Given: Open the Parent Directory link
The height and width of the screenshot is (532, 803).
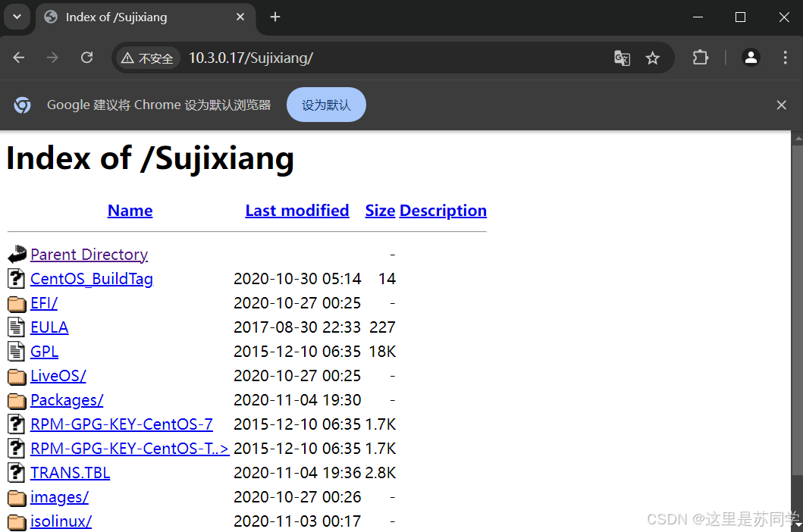Looking at the screenshot, I should pyautogui.click(x=89, y=255).
